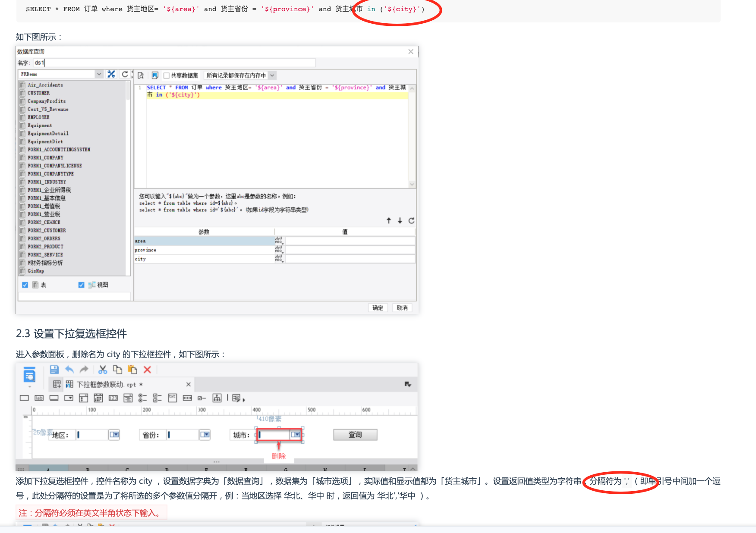Image resolution: width=756 pixels, height=533 pixels.
Task: Click the save as stored query icon
Action: tap(155, 75)
